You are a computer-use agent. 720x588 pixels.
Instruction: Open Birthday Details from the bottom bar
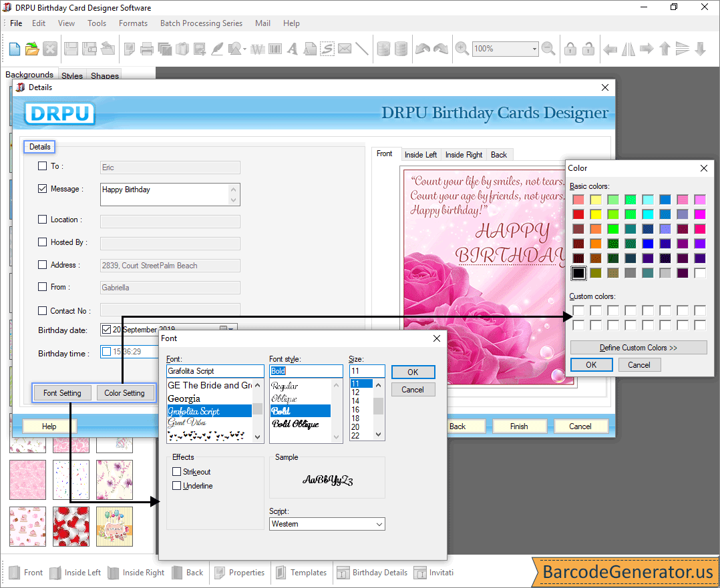(x=373, y=573)
